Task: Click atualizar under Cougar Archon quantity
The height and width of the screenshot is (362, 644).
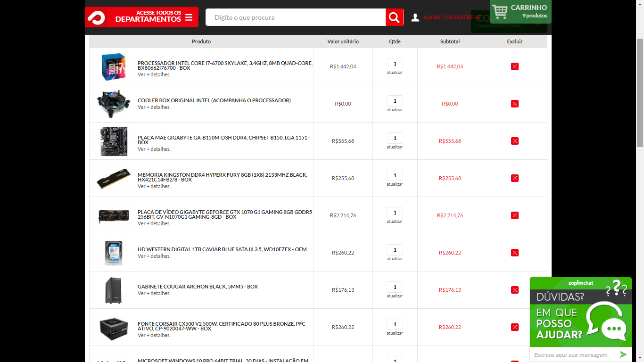Action: coord(395,296)
